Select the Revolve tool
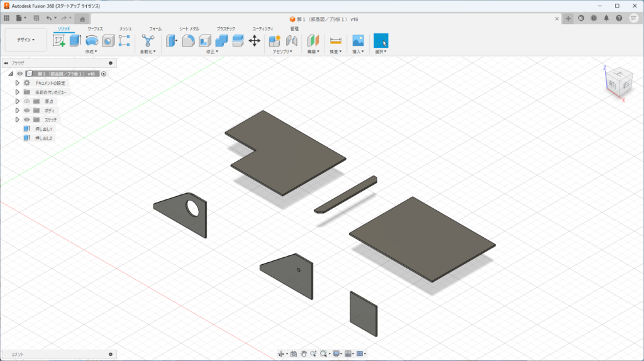Viewport: 644px width, 361px height. click(92, 41)
